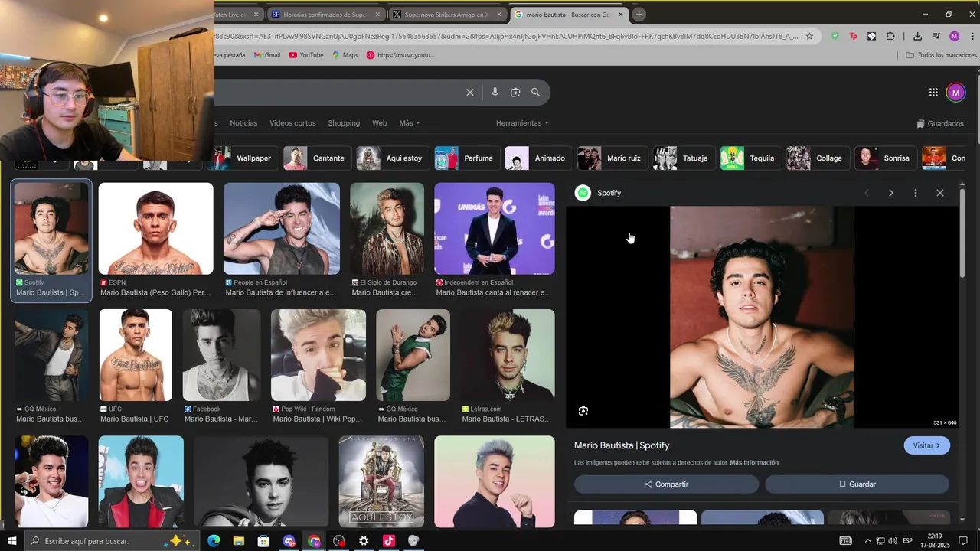980x551 pixels.
Task: Click the Visitar button
Action: (x=926, y=445)
